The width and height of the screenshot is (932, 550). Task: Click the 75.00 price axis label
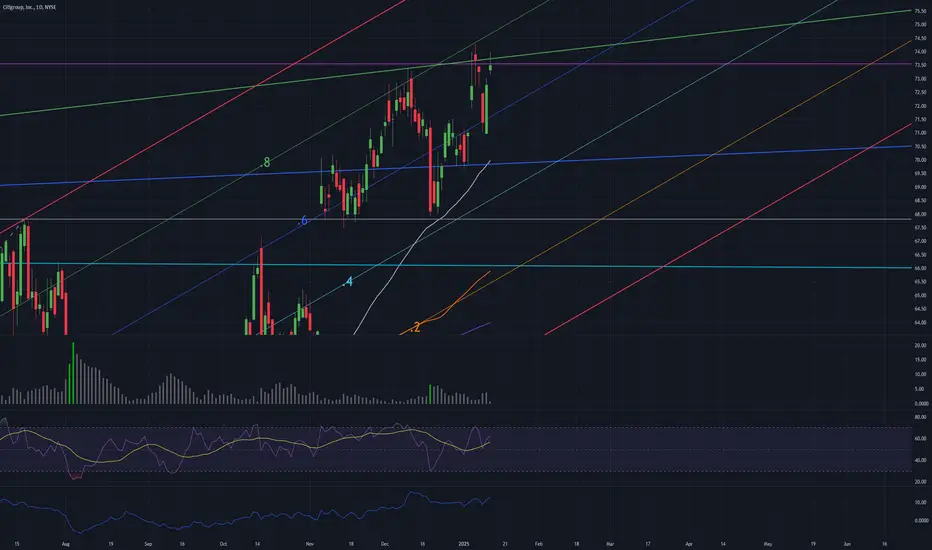coord(920,25)
